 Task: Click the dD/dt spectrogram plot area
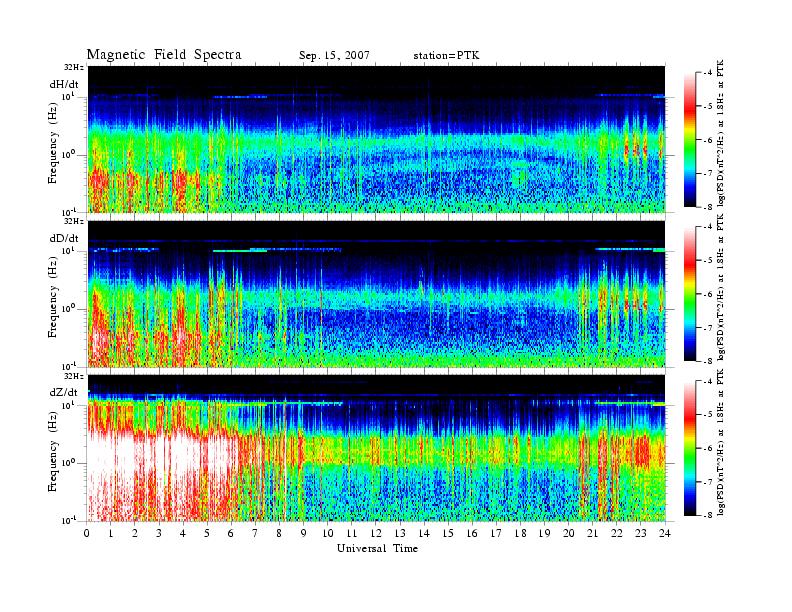point(377,294)
